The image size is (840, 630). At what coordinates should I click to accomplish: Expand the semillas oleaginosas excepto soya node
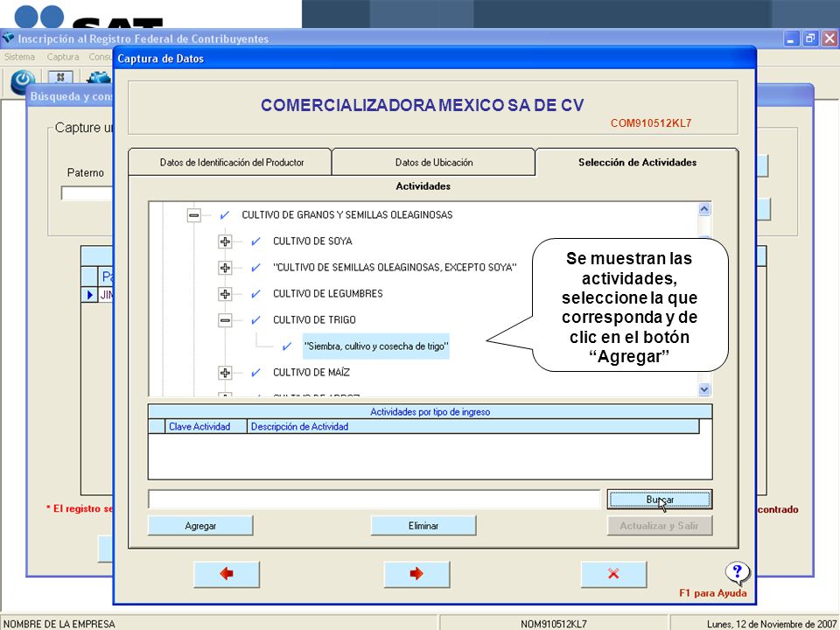pyautogui.click(x=225, y=268)
